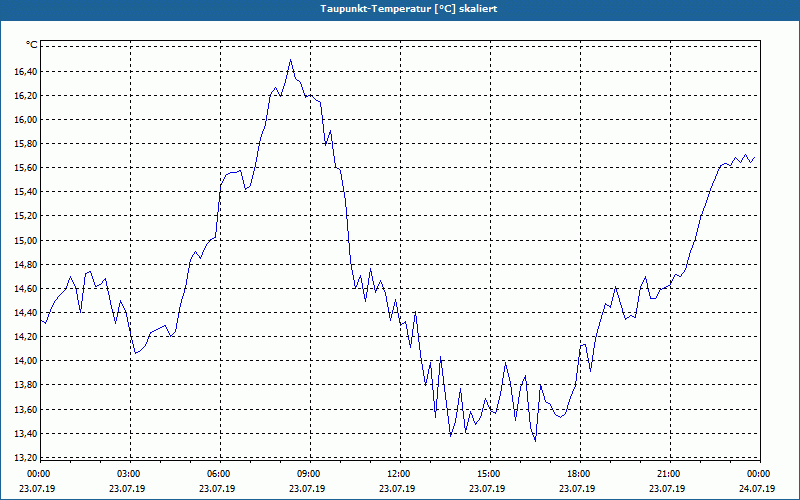Screen dimensions: 800x500
Task: Click the x-axis time label '09:00'
Action: [307, 474]
